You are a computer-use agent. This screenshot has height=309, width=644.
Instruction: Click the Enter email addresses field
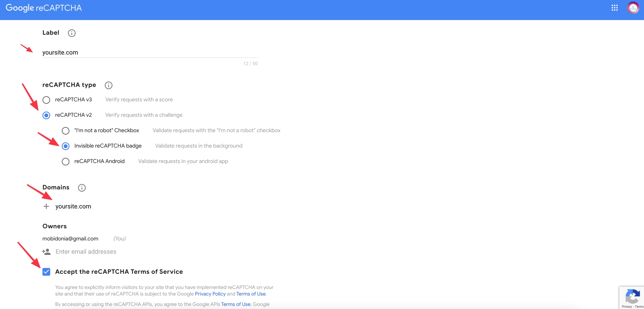coord(86,252)
